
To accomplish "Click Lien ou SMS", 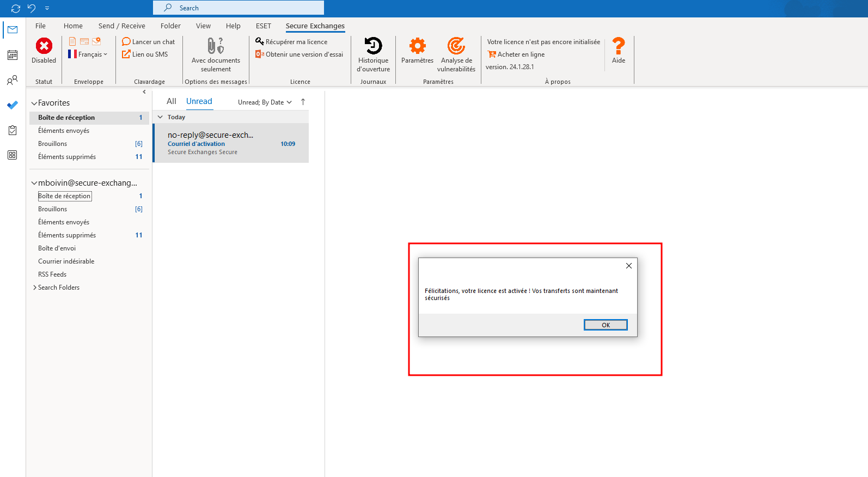I will tap(145, 54).
